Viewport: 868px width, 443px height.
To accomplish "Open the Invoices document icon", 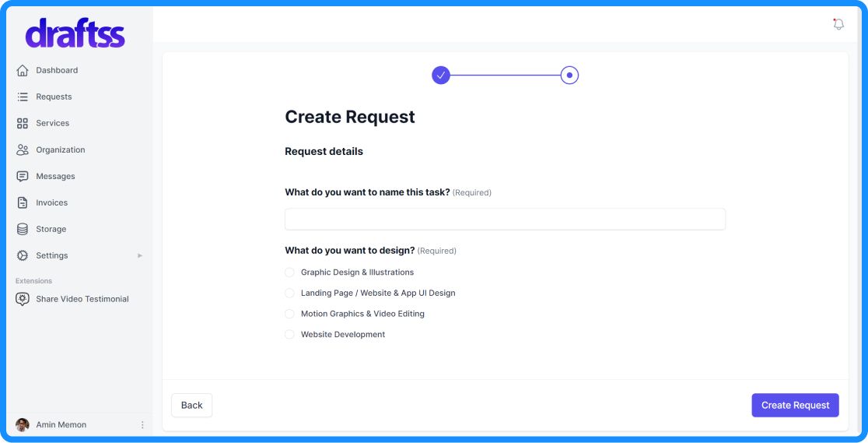I will pos(23,202).
